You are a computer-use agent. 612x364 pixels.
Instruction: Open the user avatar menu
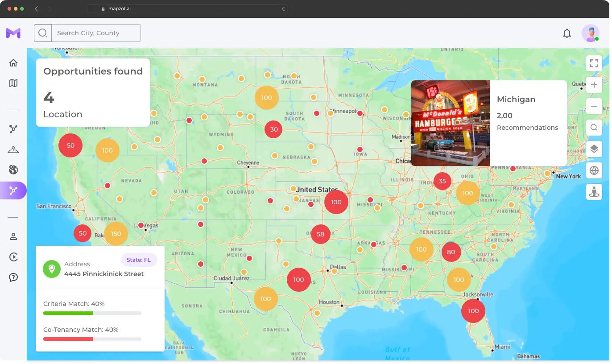[x=591, y=33]
